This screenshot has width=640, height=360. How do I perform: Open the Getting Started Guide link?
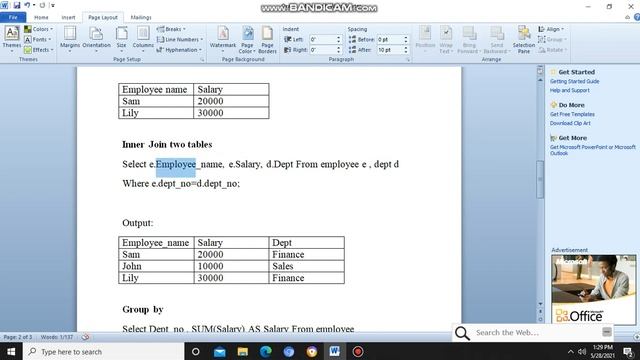[574, 81]
